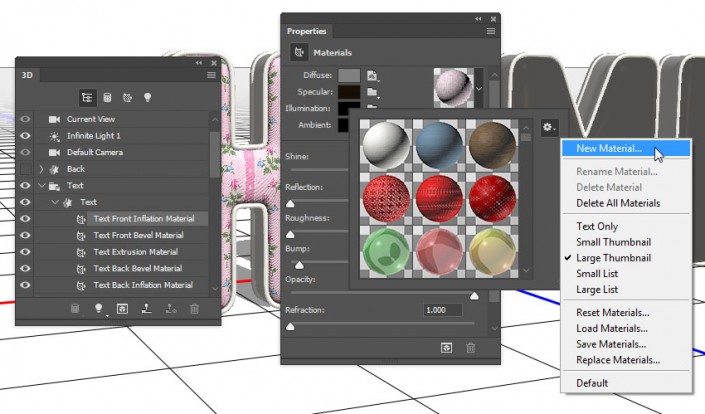Open the material picker gear menu
This screenshot has height=414, width=705.
pos(548,127)
